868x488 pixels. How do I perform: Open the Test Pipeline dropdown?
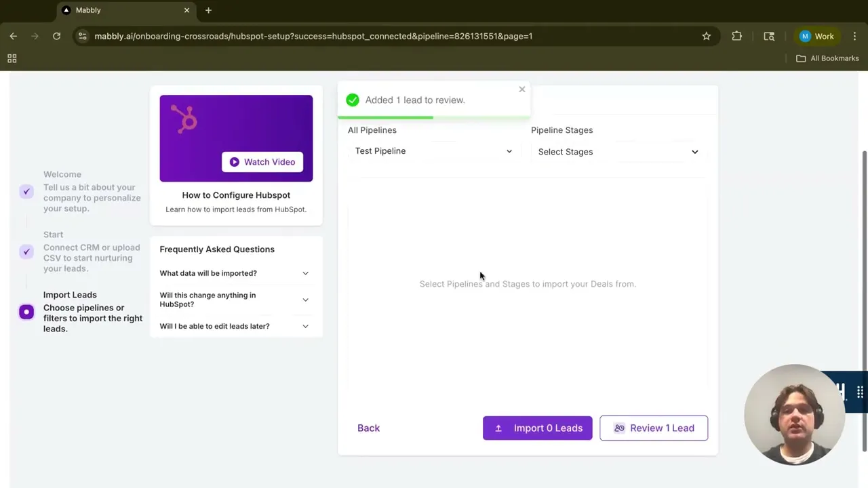click(433, 151)
